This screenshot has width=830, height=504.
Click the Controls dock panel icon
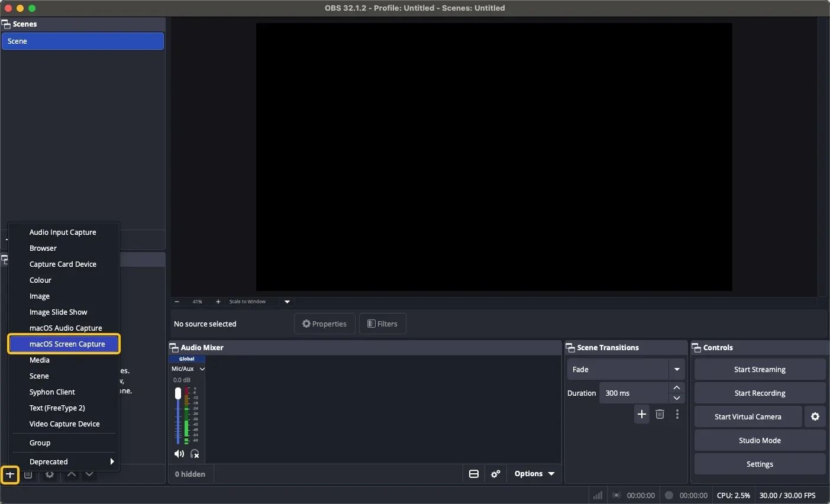point(696,348)
